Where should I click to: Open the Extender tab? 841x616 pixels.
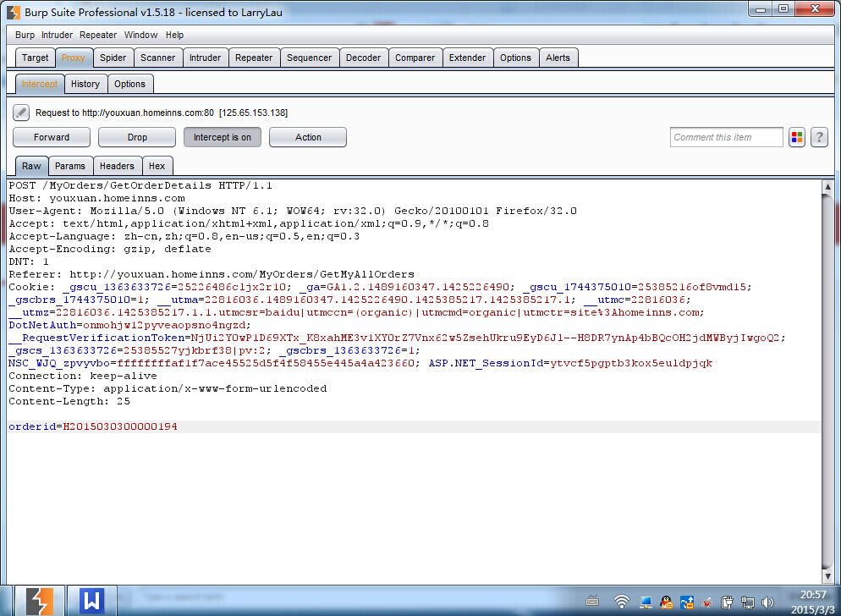pyautogui.click(x=467, y=58)
